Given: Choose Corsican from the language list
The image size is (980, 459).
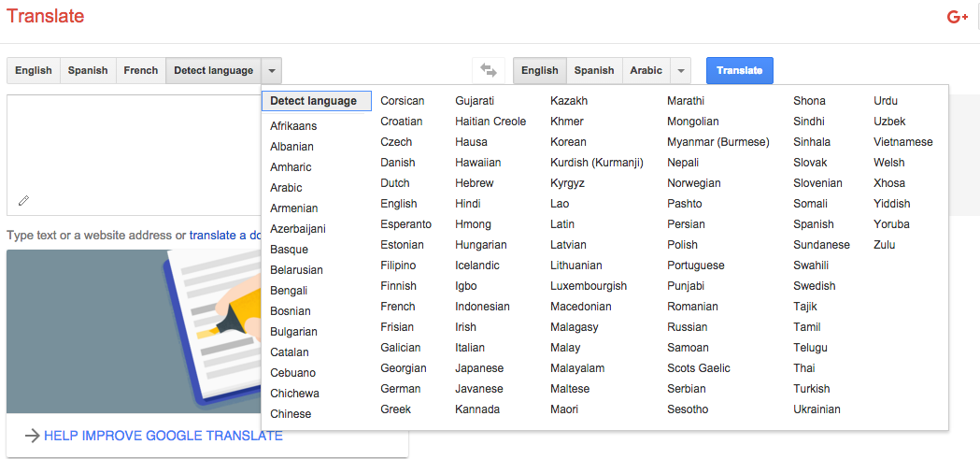Looking at the screenshot, I should (403, 101).
